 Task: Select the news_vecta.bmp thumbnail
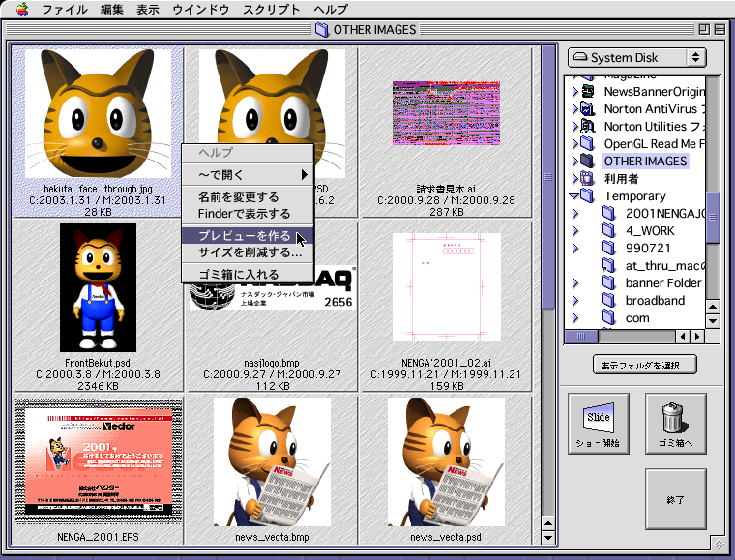(x=272, y=461)
